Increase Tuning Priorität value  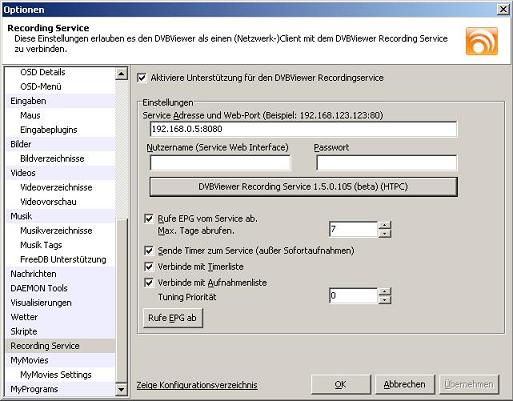385,291
